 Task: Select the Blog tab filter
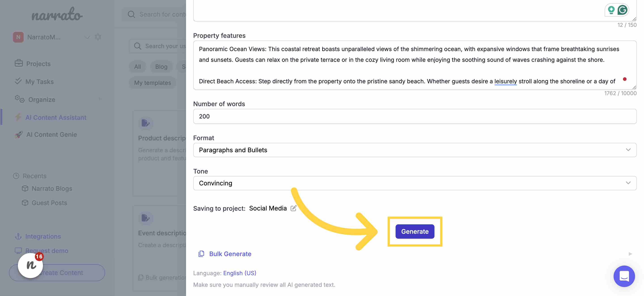click(x=161, y=66)
